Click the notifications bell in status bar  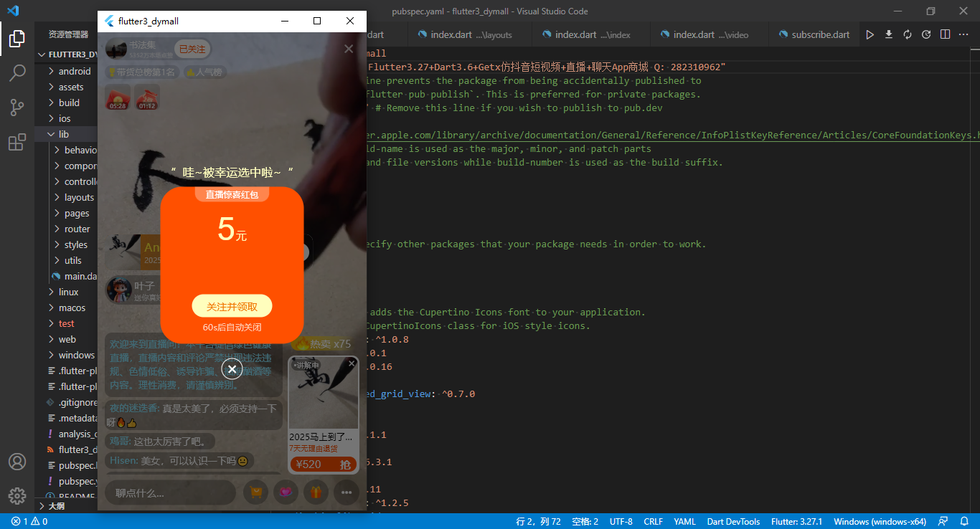pos(964,521)
